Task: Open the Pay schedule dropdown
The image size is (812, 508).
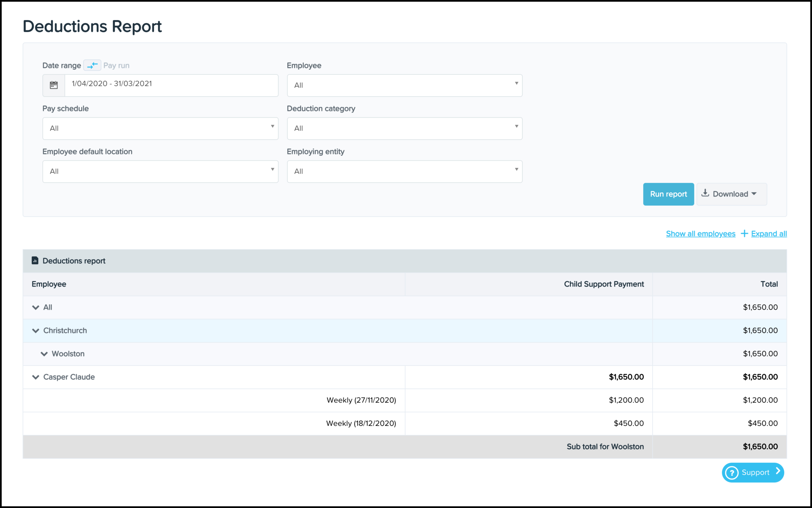Action: click(x=160, y=128)
